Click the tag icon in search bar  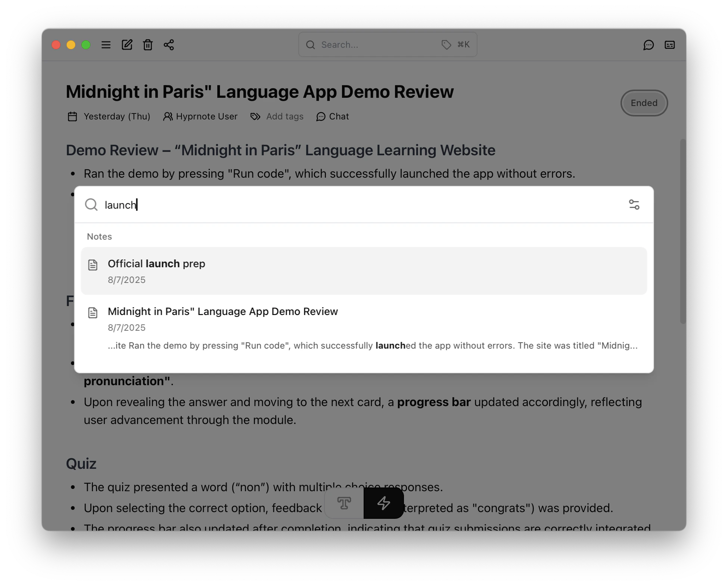click(x=446, y=45)
